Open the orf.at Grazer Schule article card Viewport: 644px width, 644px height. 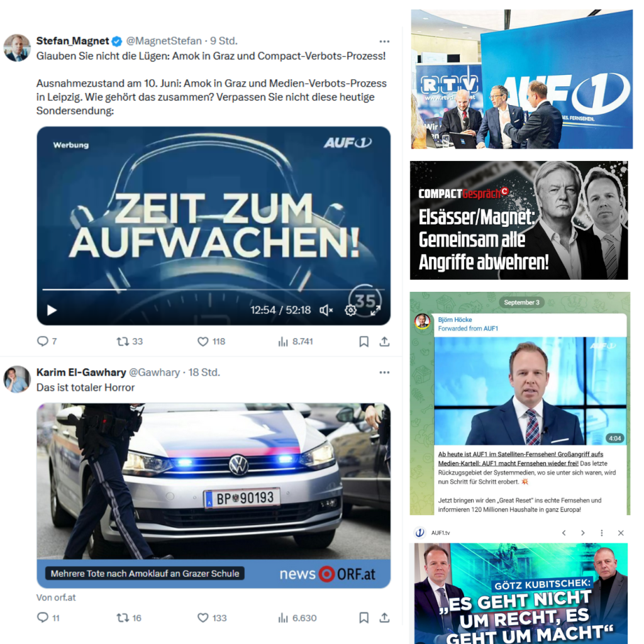pos(214,496)
